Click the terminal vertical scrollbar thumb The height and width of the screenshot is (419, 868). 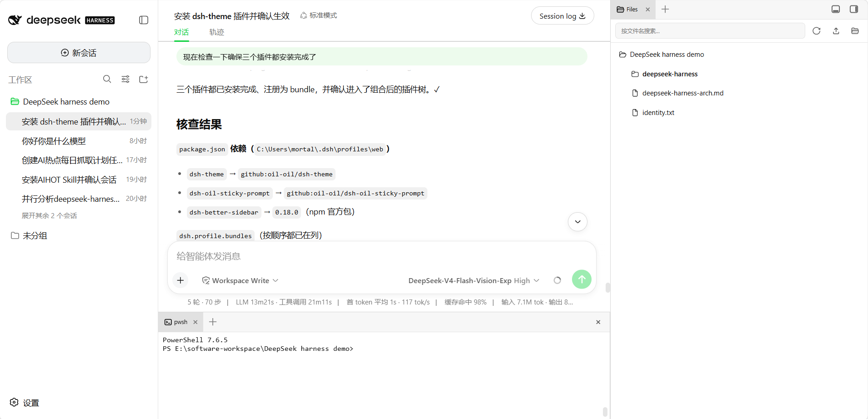605,412
